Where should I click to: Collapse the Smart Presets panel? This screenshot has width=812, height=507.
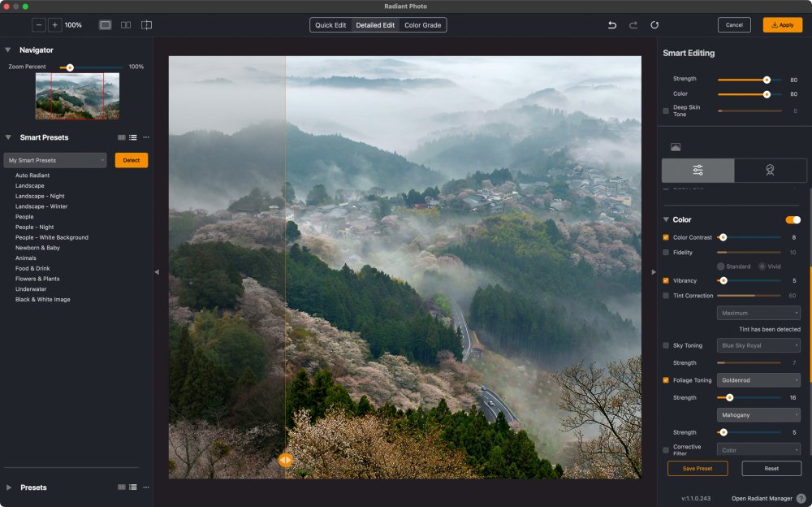tap(8, 137)
